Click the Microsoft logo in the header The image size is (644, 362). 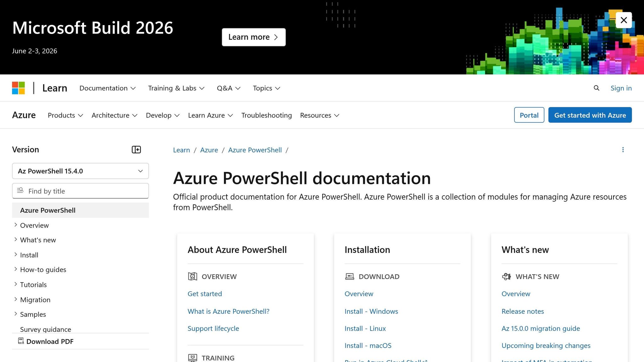coord(18,88)
